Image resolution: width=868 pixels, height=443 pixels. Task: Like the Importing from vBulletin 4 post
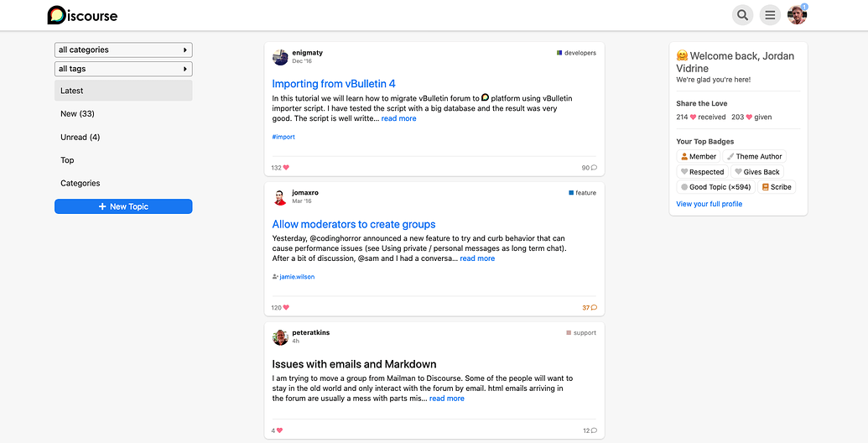tap(286, 168)
